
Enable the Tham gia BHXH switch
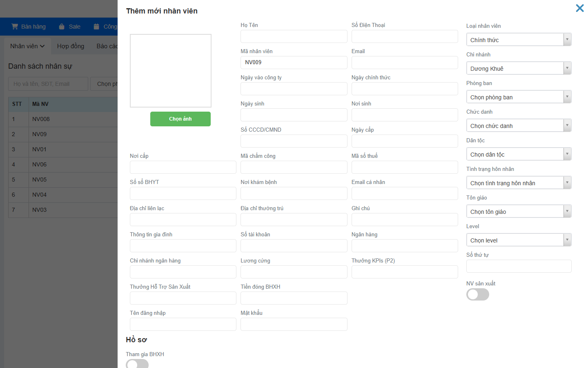click(137, 364)
